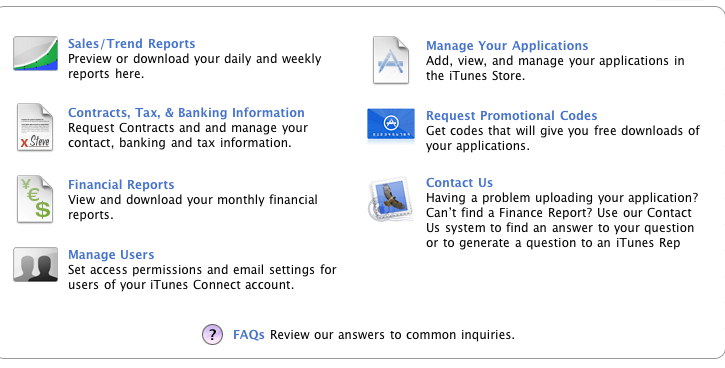The image size is (725, 368).
Task: Click the Manage Users silhouettes icon
Action: [x=36, y=264]
